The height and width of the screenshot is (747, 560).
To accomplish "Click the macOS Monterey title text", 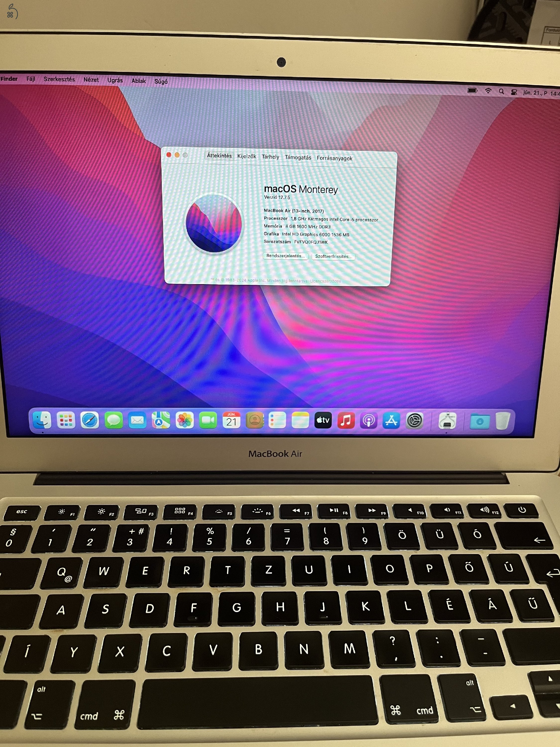I will point(301,189).
